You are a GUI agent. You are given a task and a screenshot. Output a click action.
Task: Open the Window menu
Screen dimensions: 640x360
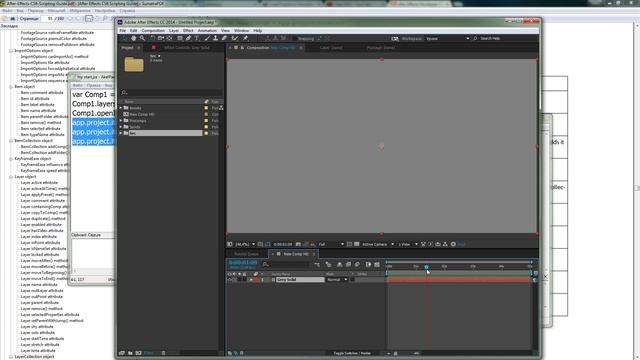point(241,31)
